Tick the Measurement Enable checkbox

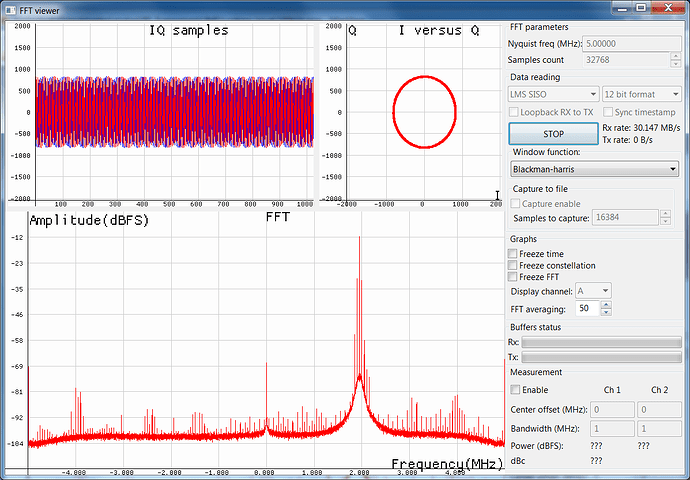516,390
